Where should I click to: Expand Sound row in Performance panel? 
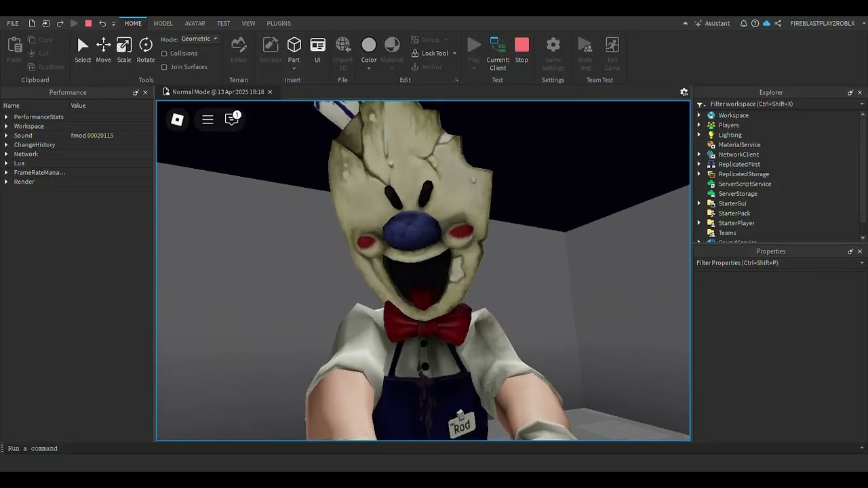point(6,136)
